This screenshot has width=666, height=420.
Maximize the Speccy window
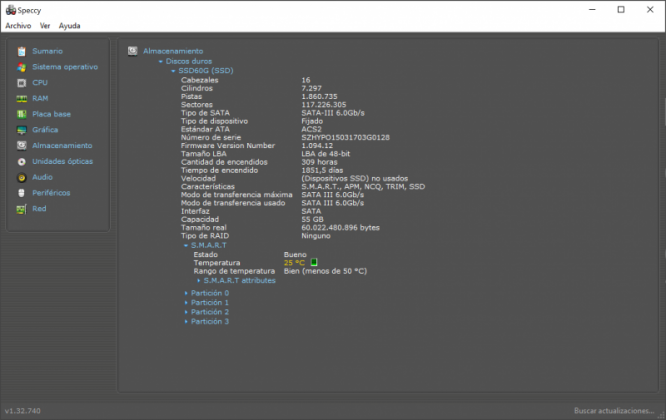tap(621, 10)
